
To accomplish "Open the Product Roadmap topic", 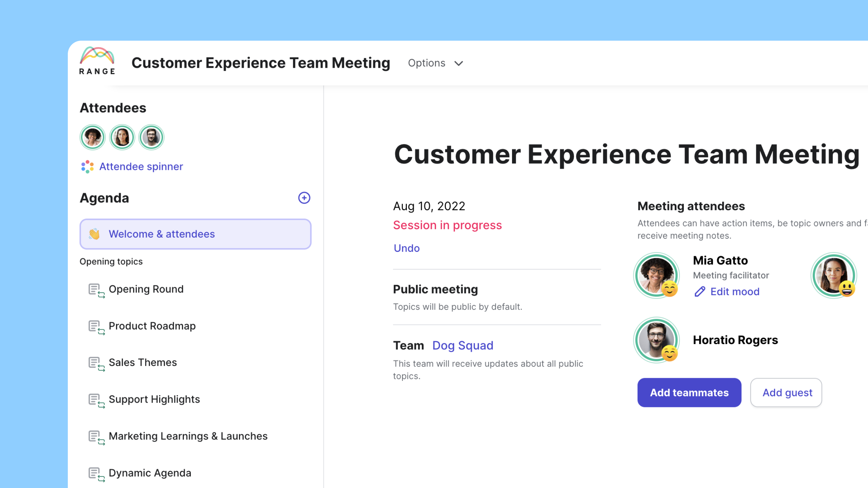I will 152,326.
